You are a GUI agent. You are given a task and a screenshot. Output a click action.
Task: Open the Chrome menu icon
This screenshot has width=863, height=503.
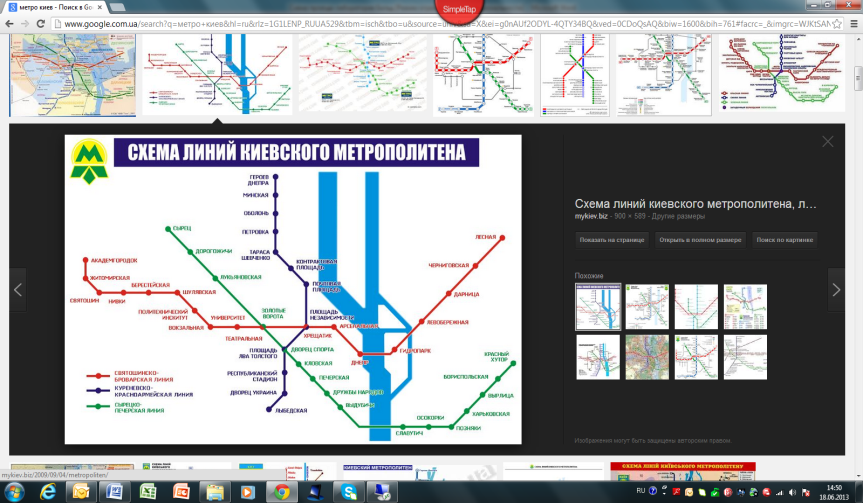pyautogui.click(x=854, y=24)
